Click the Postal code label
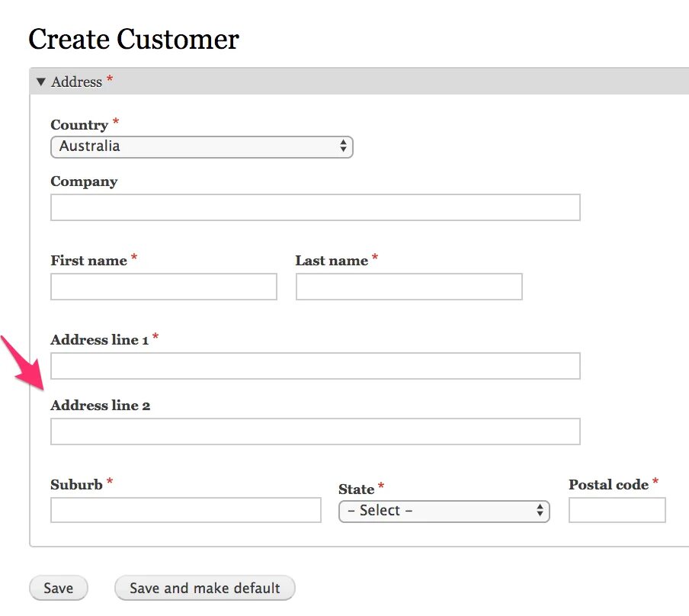This screenshot has height=616, width=689. 608,485
